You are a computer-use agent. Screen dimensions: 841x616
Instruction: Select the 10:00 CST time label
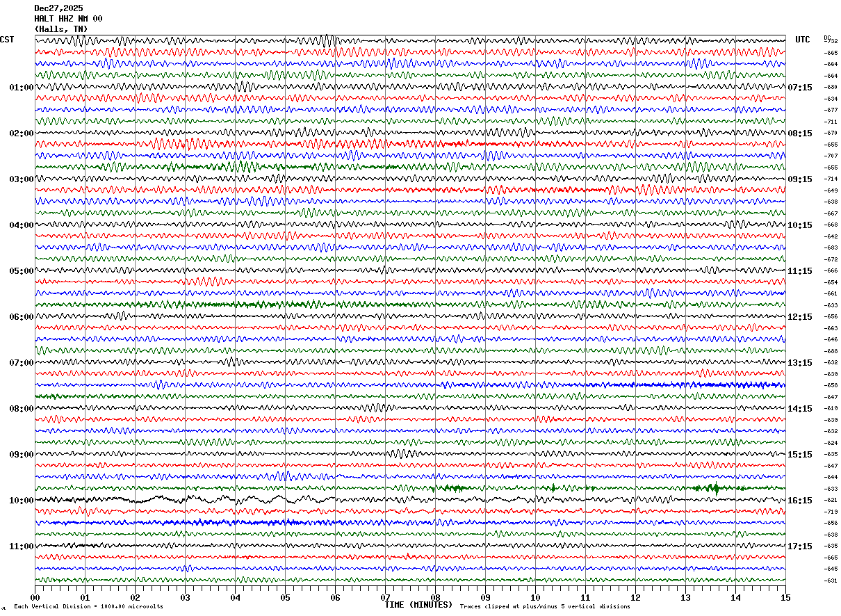pos(21,501)
